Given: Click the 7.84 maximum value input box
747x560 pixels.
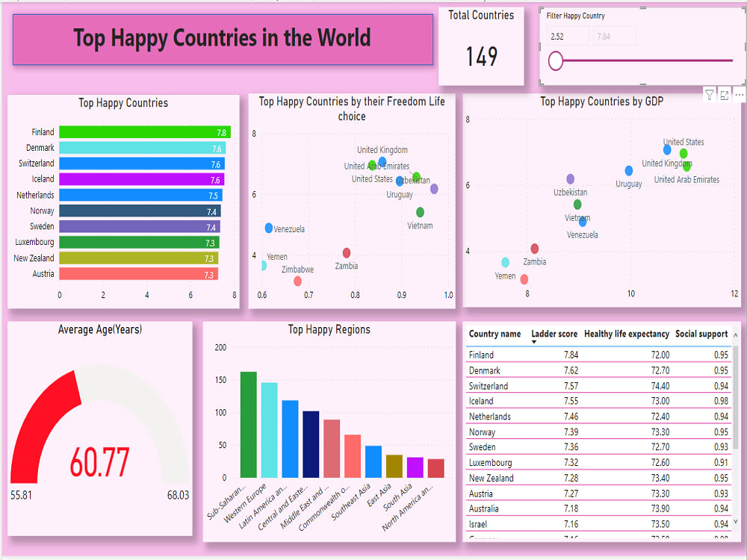Looking at the screenshot, I should coord(614,35).
